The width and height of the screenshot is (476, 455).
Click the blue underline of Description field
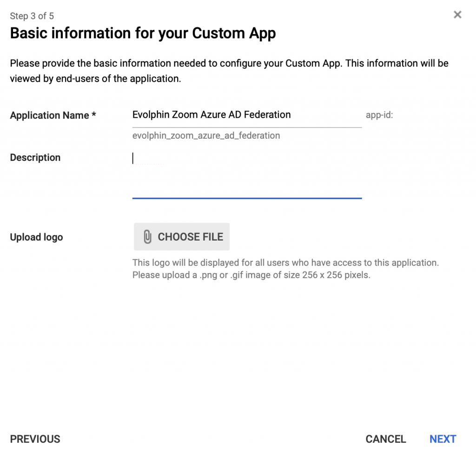click(x=247, y=198)
